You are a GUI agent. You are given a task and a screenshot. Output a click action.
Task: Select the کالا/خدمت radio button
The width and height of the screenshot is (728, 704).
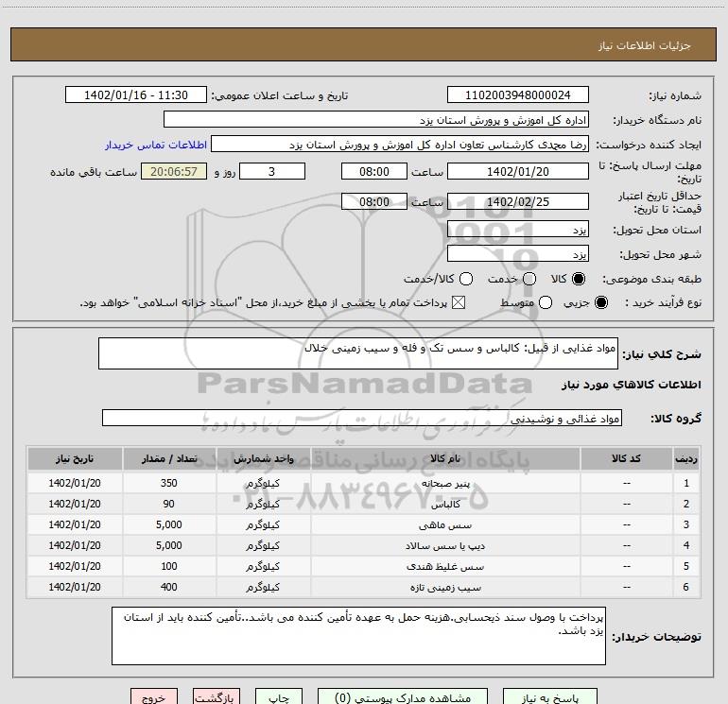click(466, 279)
